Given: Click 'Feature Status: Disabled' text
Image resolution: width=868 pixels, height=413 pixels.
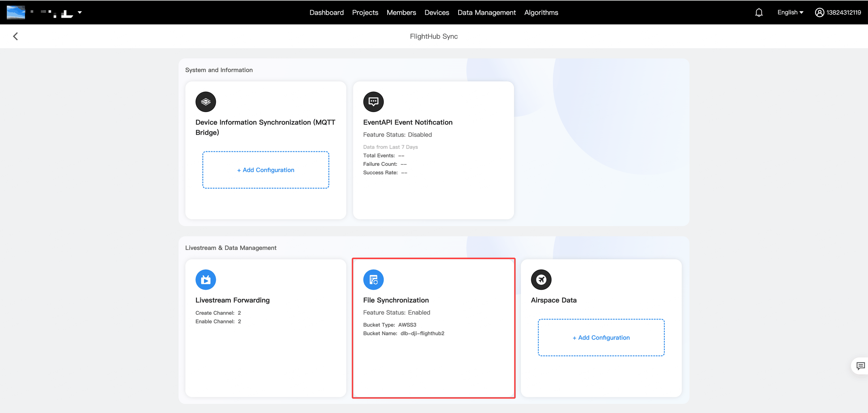Looking at the screenshot, I should [x=397, y=135].
